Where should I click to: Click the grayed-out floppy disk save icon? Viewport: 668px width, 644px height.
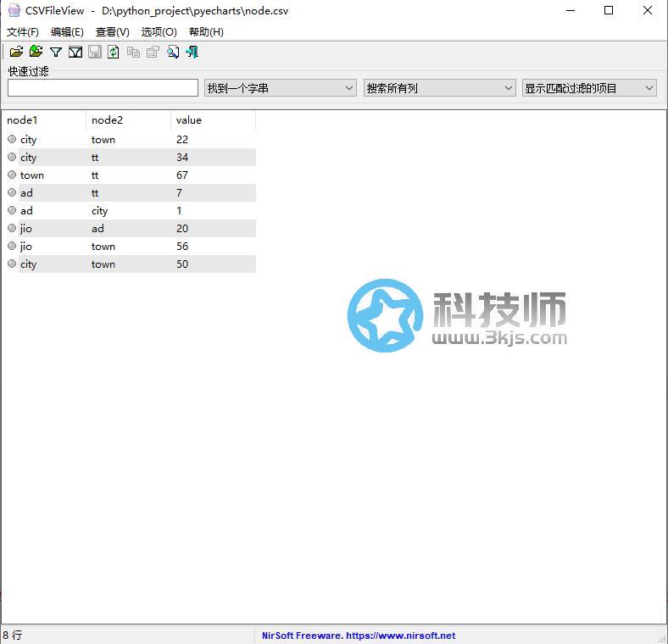coord(95,52)
